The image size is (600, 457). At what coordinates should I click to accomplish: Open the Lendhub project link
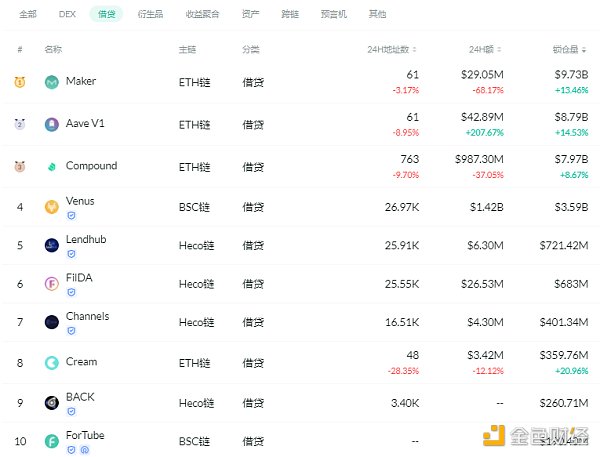[86, 239]
